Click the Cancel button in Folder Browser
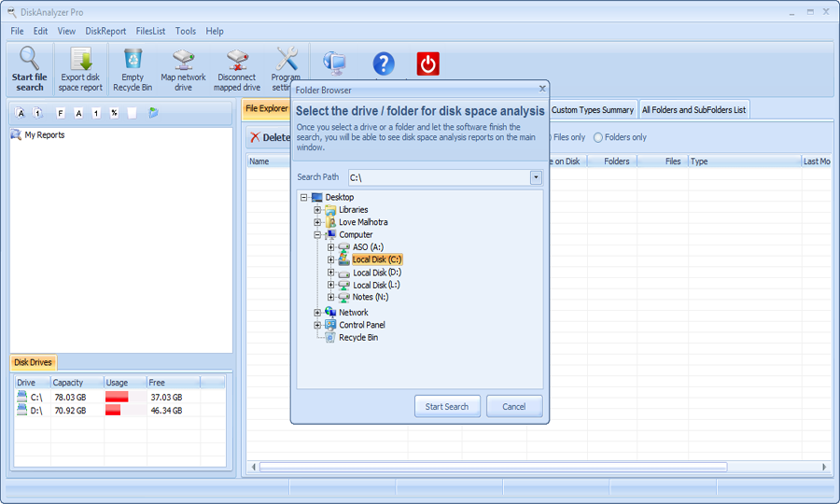840x504 pixels. point(513,407)
